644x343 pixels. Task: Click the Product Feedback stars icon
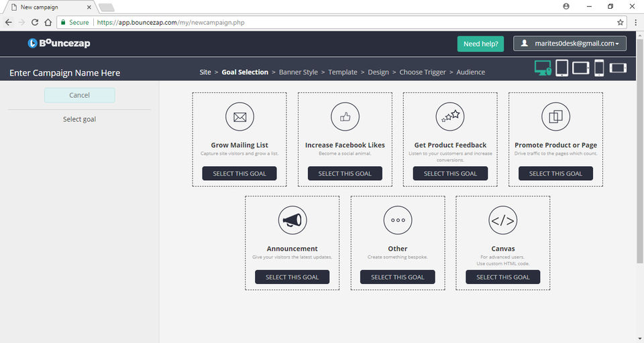coord(450,117)
